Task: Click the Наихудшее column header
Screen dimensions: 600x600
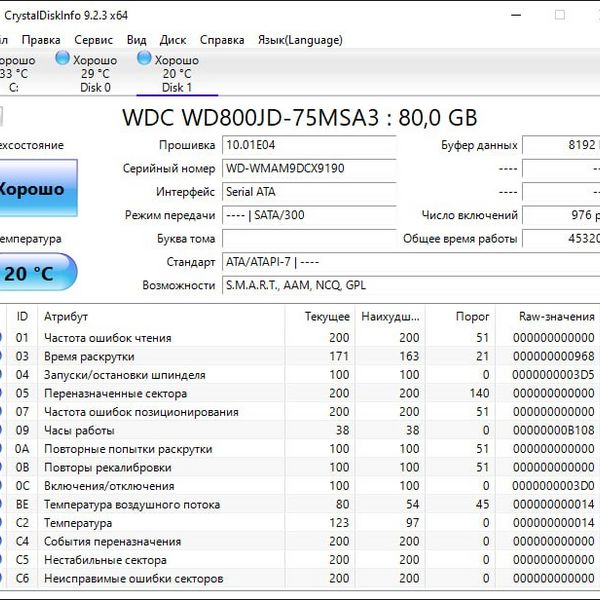Action: [x=390, y=316]
